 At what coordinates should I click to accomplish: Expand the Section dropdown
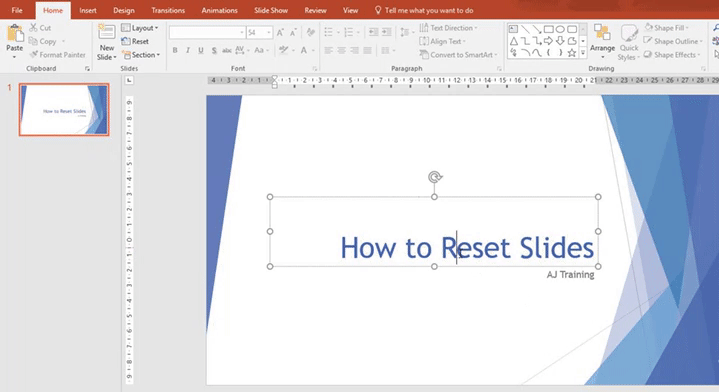[141, 55]
